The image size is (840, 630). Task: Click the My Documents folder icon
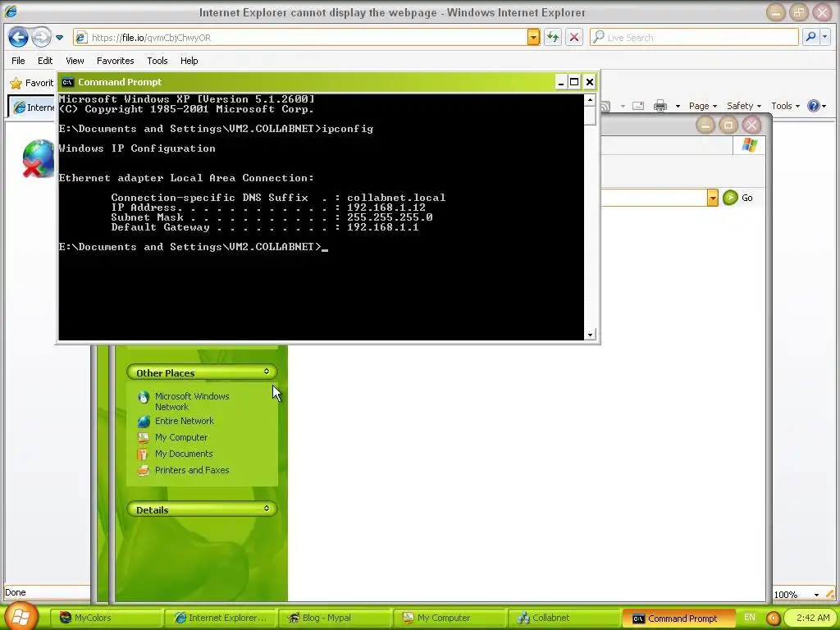(143, 454)
